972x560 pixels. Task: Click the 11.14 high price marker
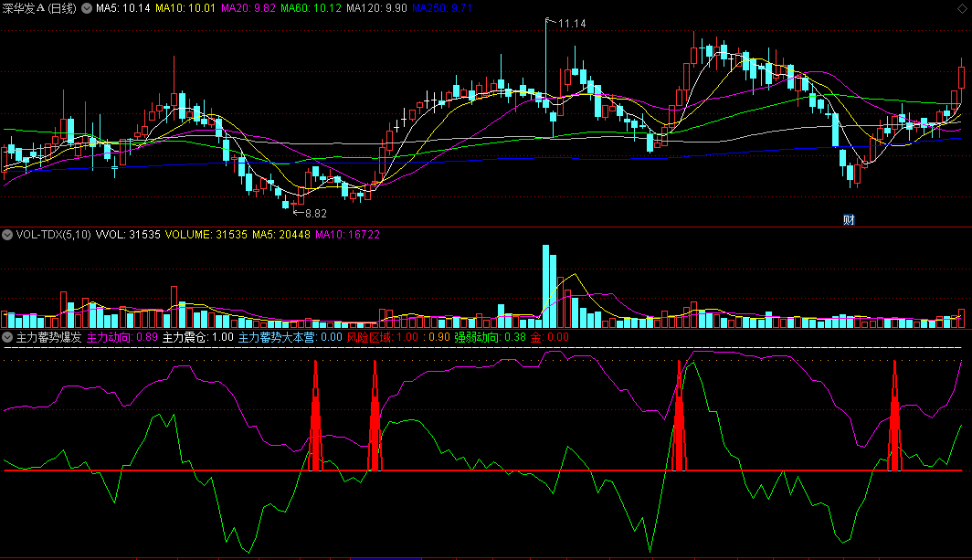pyautogui.click(x=572, y=24)
